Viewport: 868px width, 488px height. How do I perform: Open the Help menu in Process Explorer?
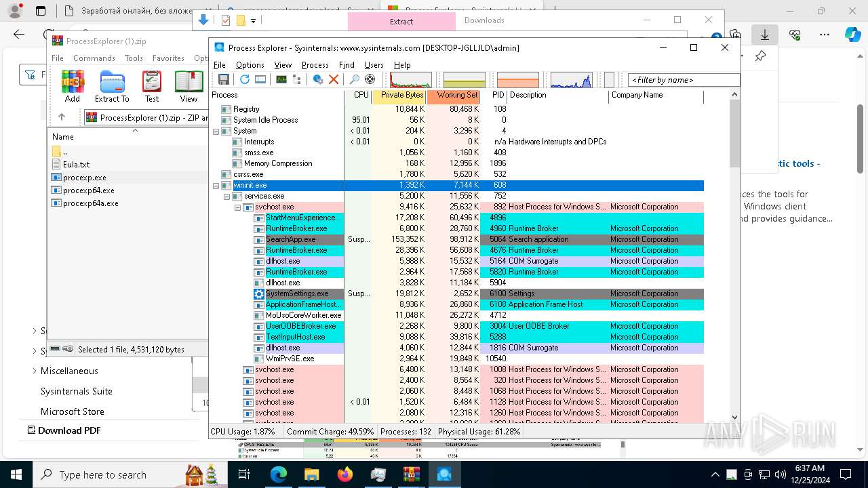402,65
